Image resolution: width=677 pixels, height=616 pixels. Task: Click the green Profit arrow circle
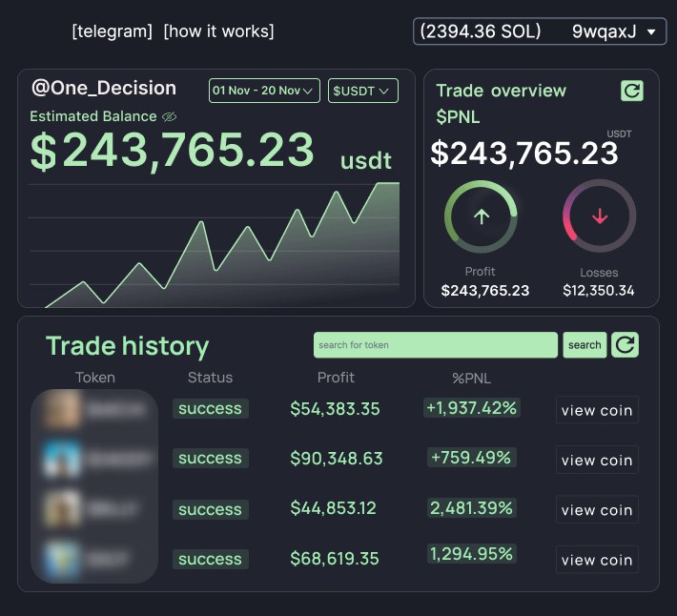click(481, 216)
